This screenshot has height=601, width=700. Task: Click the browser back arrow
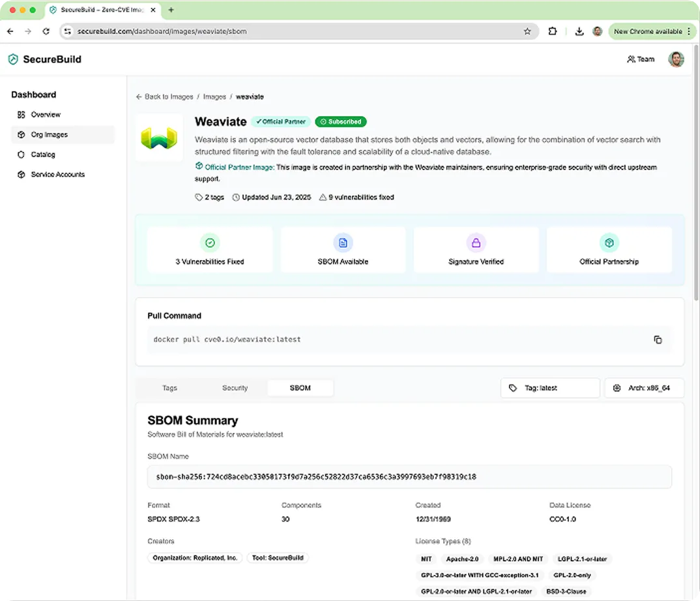(x=10, y=31)
